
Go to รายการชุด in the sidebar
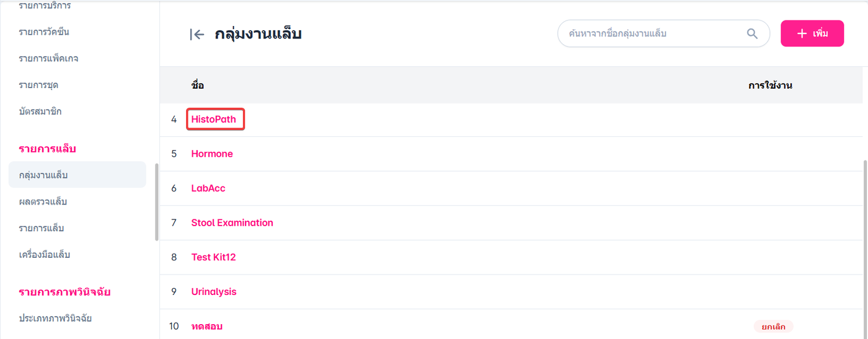(x=38, y=85)
